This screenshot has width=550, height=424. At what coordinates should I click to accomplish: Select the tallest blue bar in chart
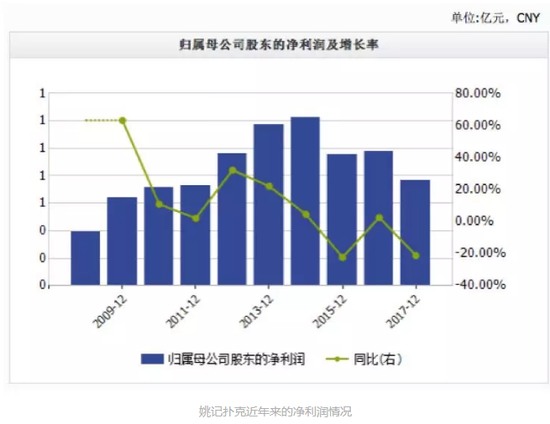pos(305,201)
